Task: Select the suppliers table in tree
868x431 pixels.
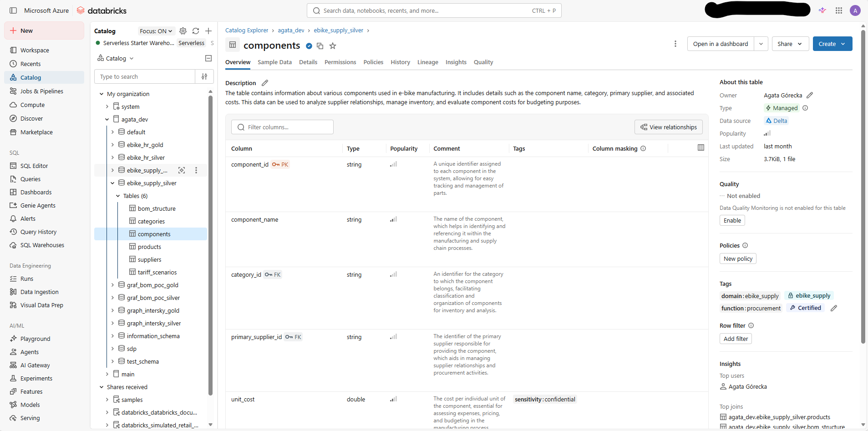Action: pos(149,259)
